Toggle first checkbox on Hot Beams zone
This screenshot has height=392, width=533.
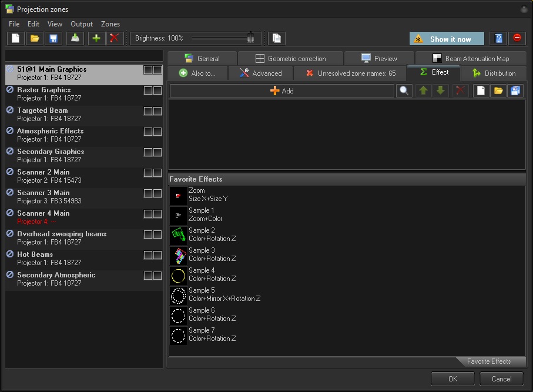pos(148,255)
